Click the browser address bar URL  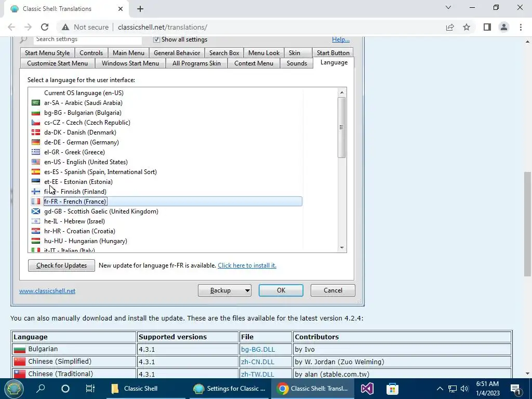tap(163, 27)
